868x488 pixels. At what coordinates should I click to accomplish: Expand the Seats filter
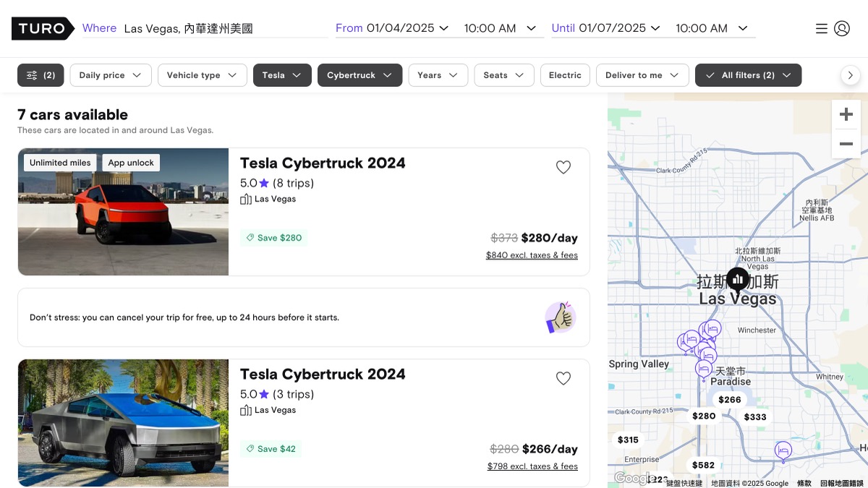504,75
